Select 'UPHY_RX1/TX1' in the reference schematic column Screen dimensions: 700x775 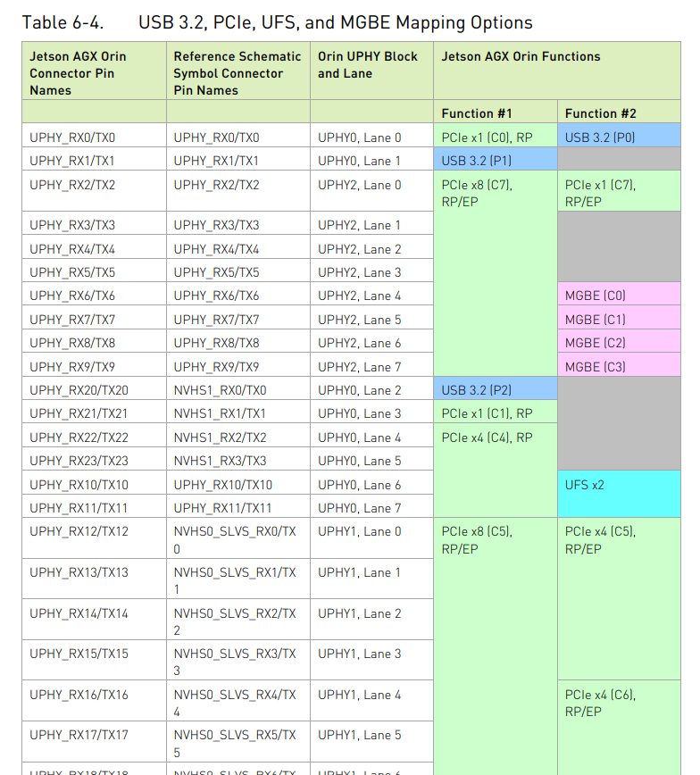click(x=238, y=159)
